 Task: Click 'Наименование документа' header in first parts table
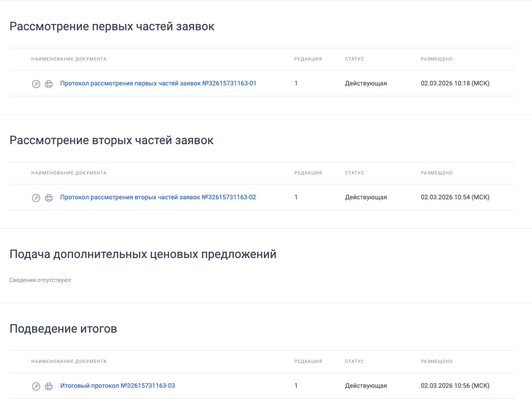pyautogui.click(x=69, y=59)
